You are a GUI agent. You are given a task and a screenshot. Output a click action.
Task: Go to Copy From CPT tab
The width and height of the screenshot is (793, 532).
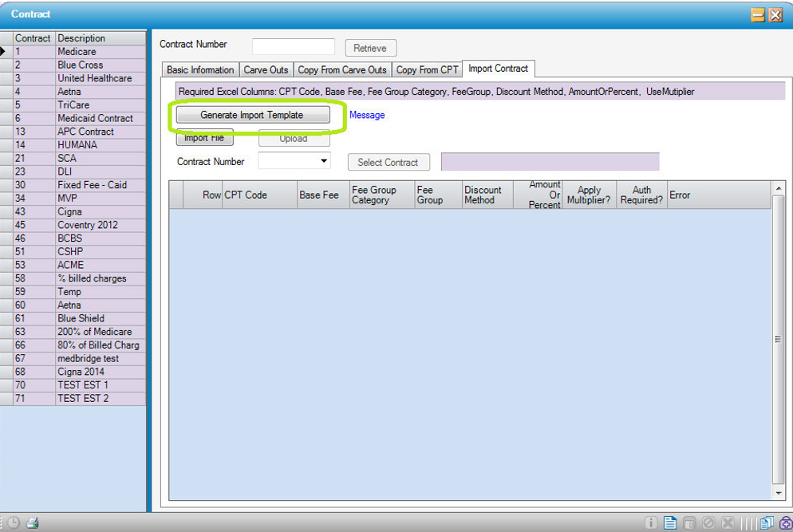click(x=428, y=70)
